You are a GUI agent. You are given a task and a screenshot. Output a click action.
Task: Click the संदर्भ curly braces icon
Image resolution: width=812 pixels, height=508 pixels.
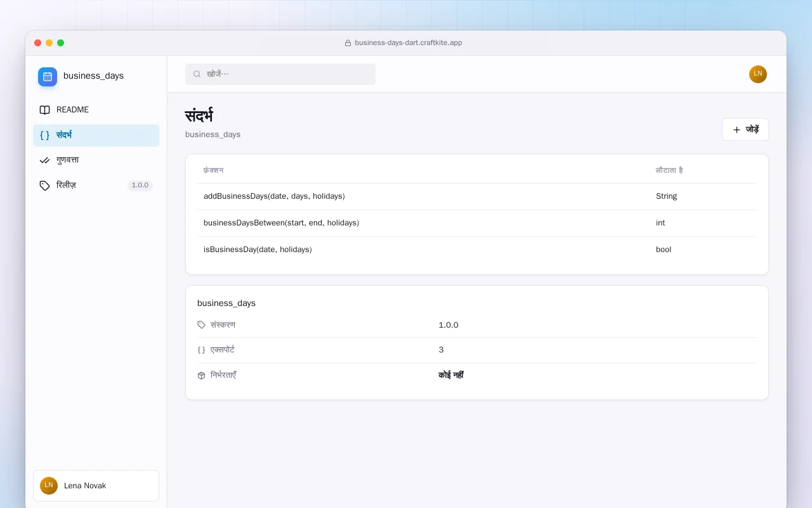tap(44, 135)
